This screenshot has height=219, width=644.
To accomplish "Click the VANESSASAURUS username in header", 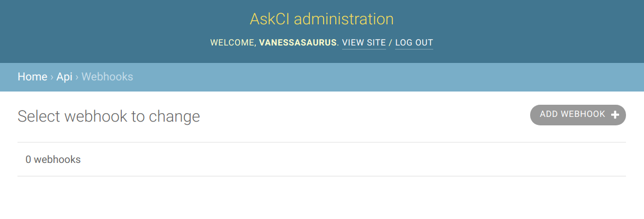I will pos(298,43).
